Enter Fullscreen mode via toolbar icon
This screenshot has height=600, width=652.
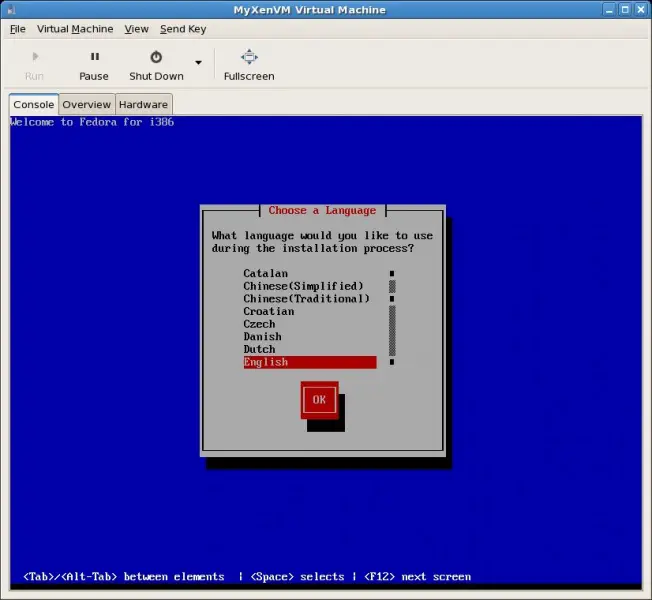tap(249, 57)
